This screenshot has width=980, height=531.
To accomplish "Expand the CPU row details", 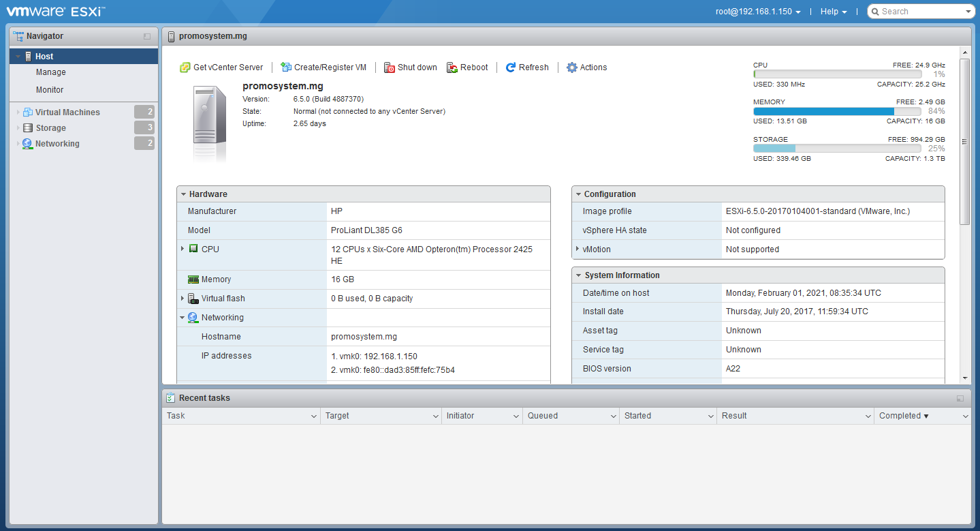I will pyautogui.click(x=183, y=249).
